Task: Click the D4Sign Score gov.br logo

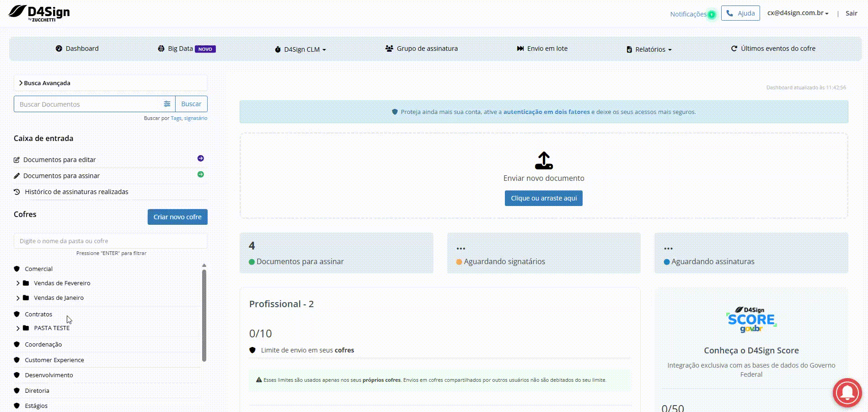Action: pyautogui.click(x=751, y=320)
